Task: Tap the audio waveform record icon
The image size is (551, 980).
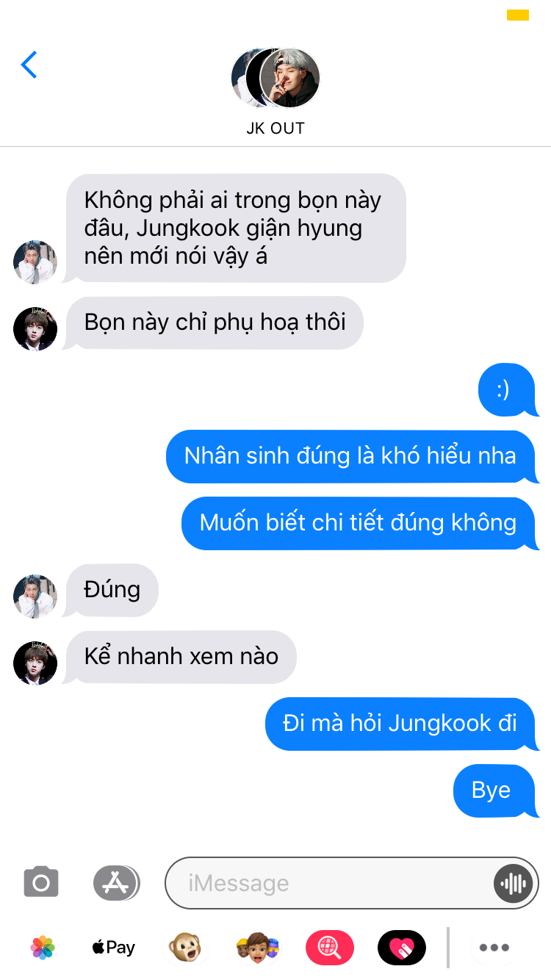Action: [x=513, y=882]
